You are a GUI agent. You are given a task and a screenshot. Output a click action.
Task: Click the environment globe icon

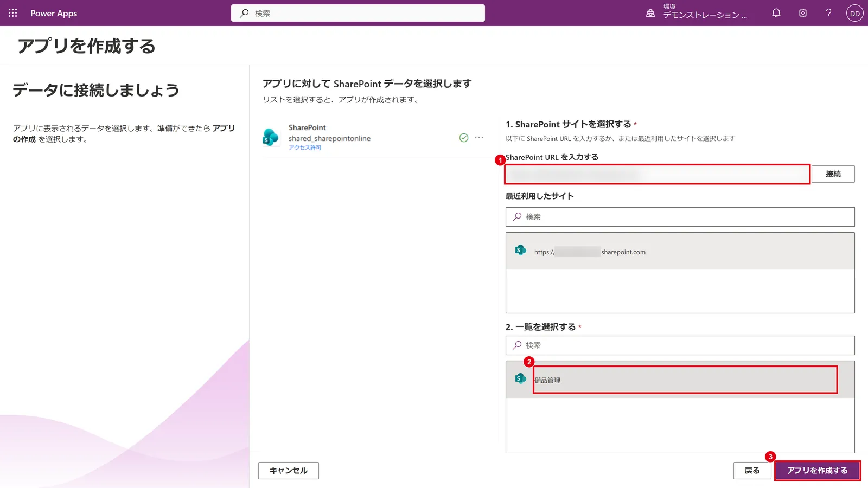[650, 13]
